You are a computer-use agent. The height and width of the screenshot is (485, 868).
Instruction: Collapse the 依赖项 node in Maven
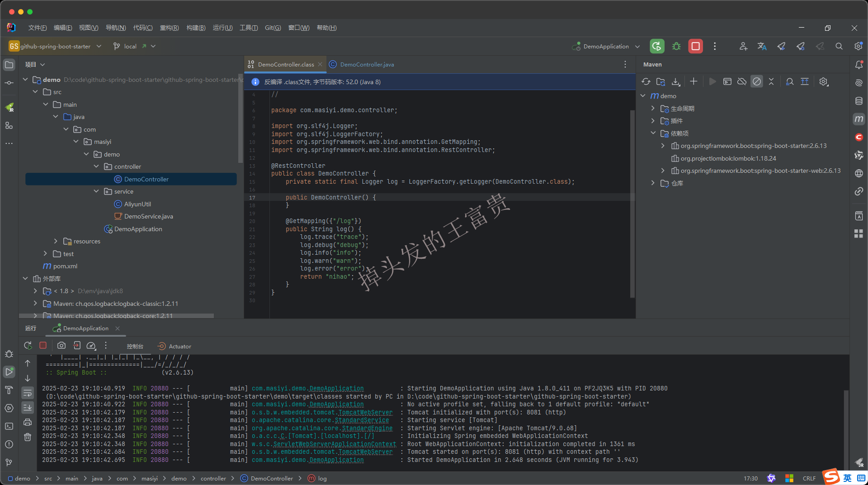click(x=653, y=133)
